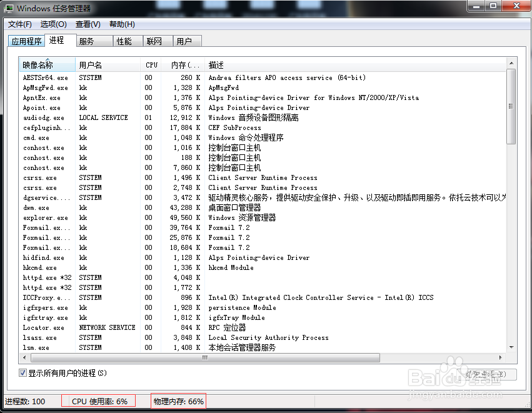Image resolution: width=532 pixels, height=413 pixels.
Task: Minimize the Task Manager window
Action: coord(476,6)
